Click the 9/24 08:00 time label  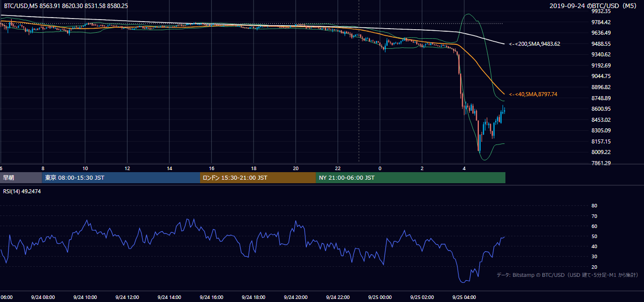click(x=43, y=297)
